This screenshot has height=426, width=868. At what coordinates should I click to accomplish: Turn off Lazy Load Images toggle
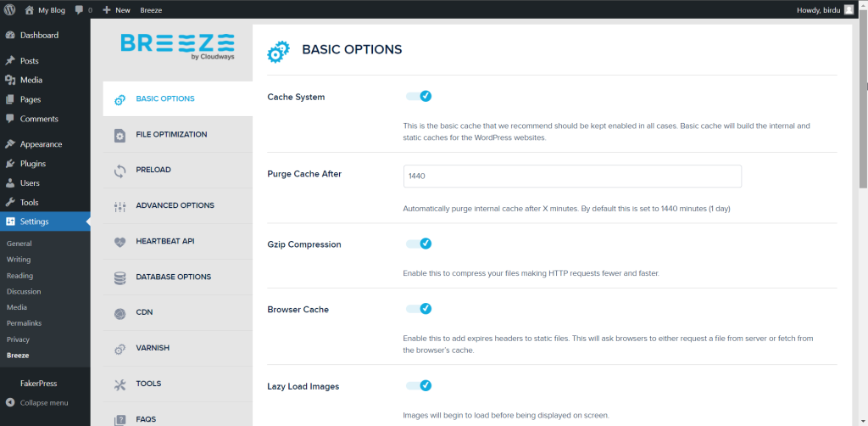click(419, 385)
